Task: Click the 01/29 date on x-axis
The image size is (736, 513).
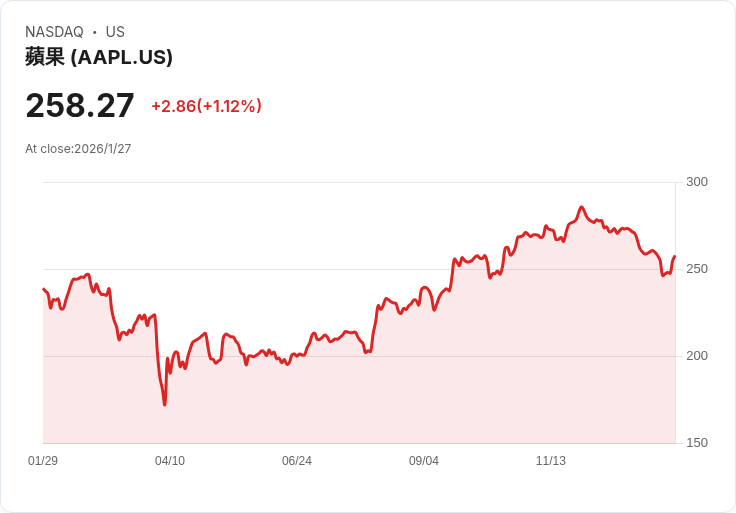Action: point(43,461)
